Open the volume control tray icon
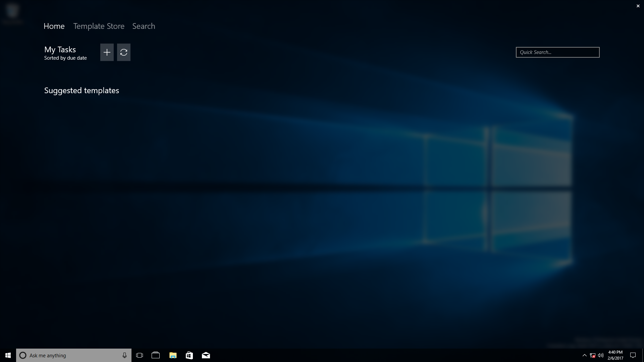 tap(601, 355)
